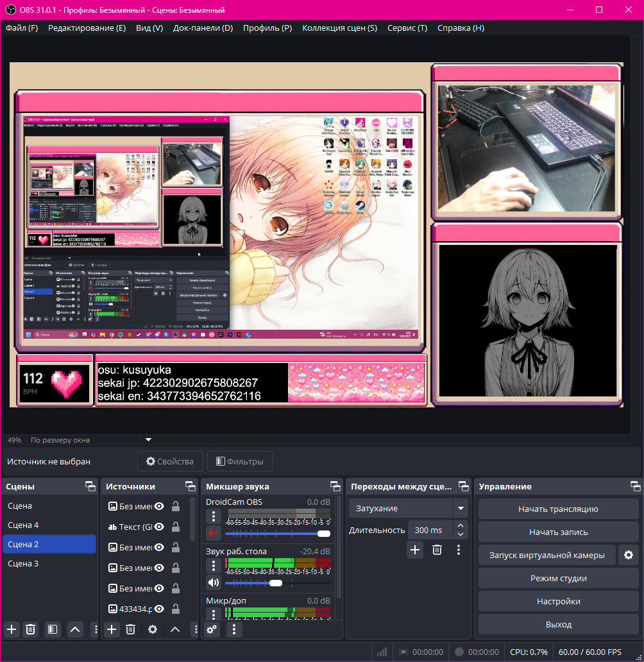
Task: Undock the Источники panel with float icon
Action: tap(191, 486)
